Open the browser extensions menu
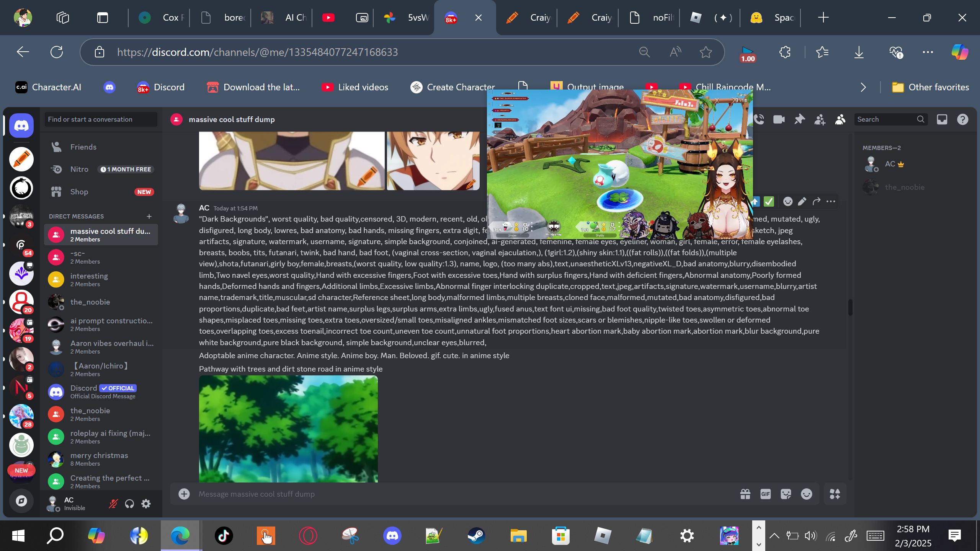980x551 pixels. [x=785, y=52]
